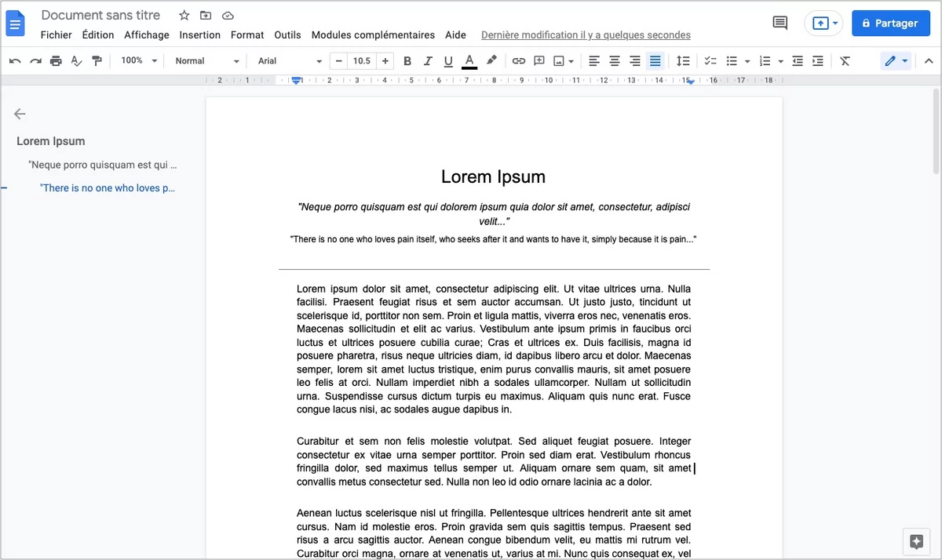
Task: Choose text color with underlined A
Action: 469,60
